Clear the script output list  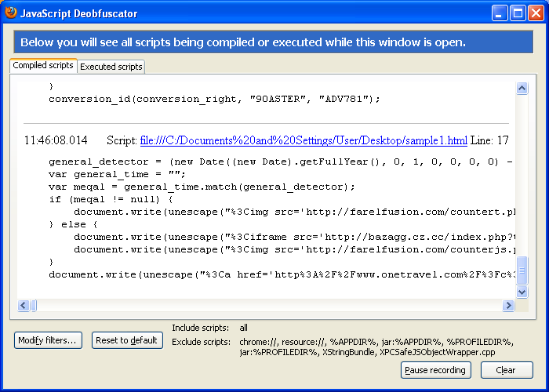(506, 370)
